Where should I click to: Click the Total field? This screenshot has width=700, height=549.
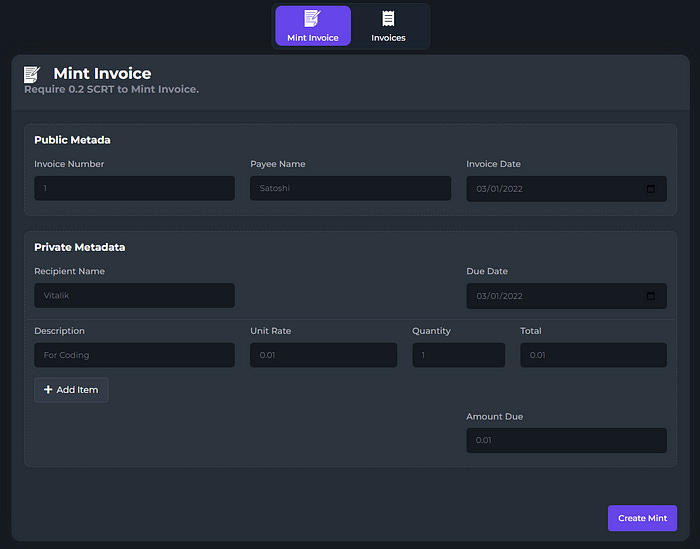[593, 355]
